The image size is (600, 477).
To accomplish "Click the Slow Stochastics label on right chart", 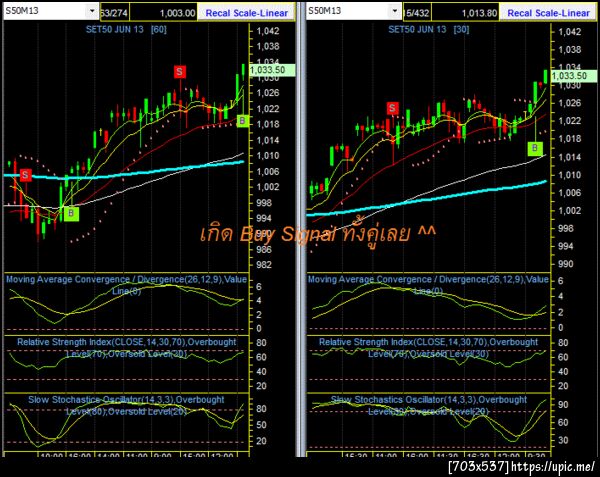I will point(428,405).
